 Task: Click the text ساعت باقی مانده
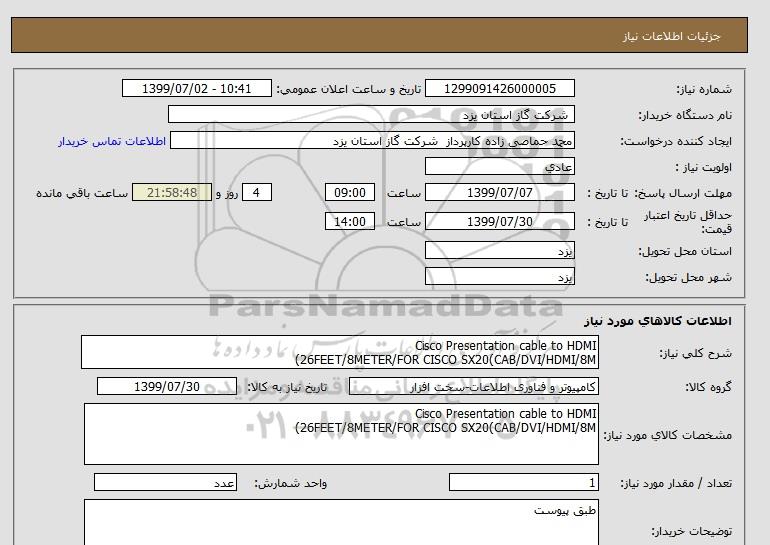[x=82, y=193]
